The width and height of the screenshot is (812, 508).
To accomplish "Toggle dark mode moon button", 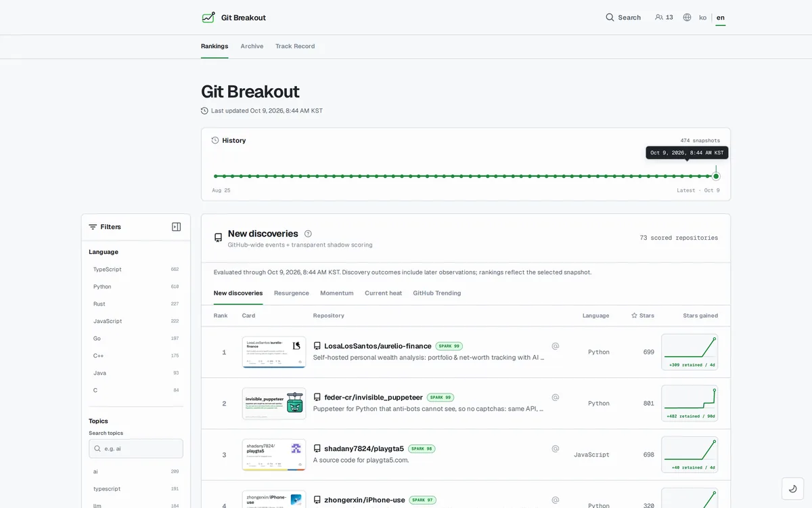I will pos(793,488).
